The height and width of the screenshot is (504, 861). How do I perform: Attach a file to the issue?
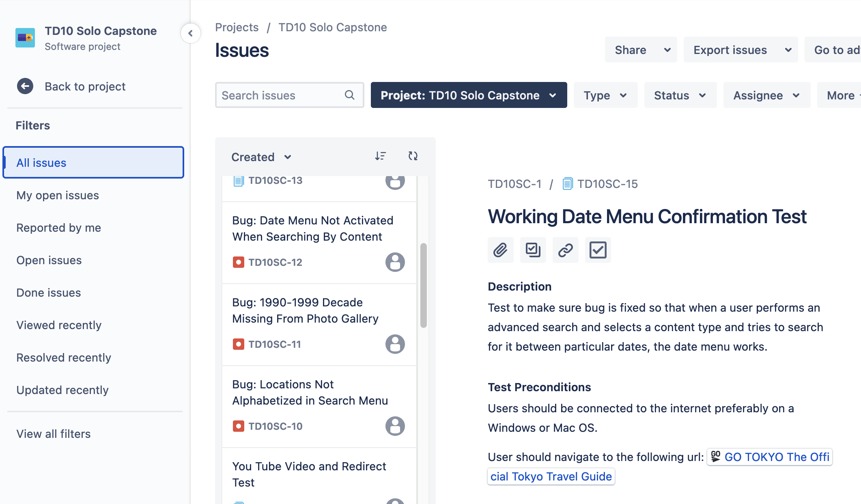[x=500, y=250]
